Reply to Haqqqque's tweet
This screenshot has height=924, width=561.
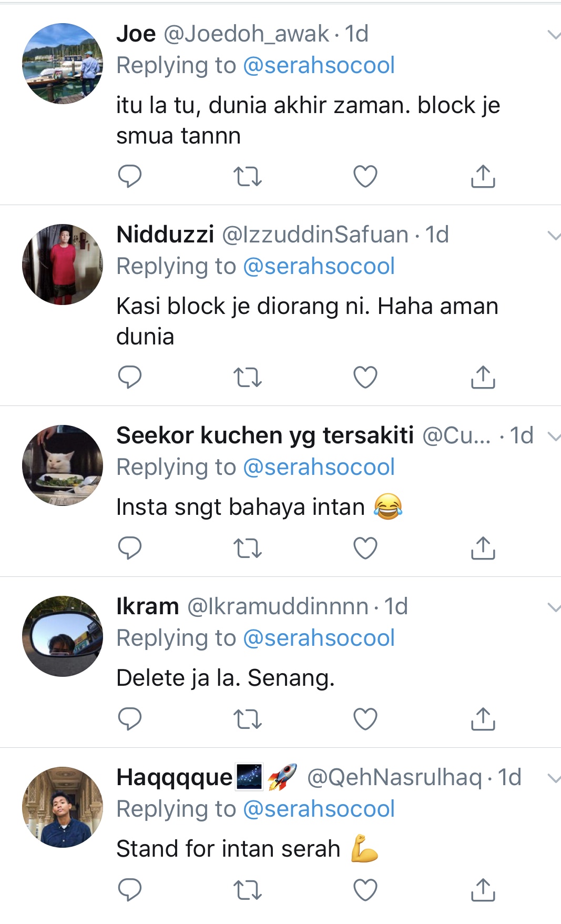[129, 890]
